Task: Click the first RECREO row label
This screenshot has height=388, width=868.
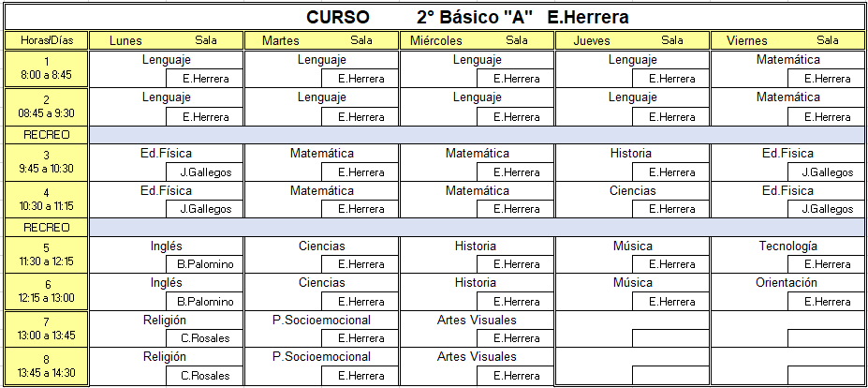Action: (47, 135)
